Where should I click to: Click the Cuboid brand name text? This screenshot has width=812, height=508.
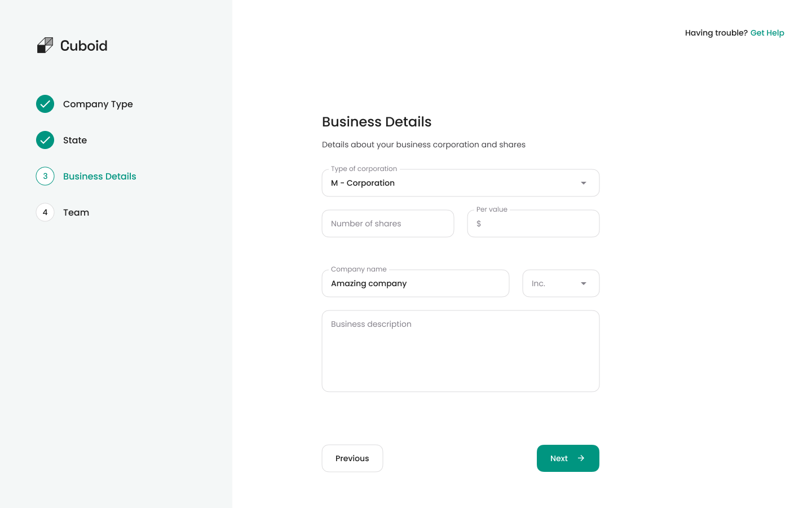pos(83,46)
